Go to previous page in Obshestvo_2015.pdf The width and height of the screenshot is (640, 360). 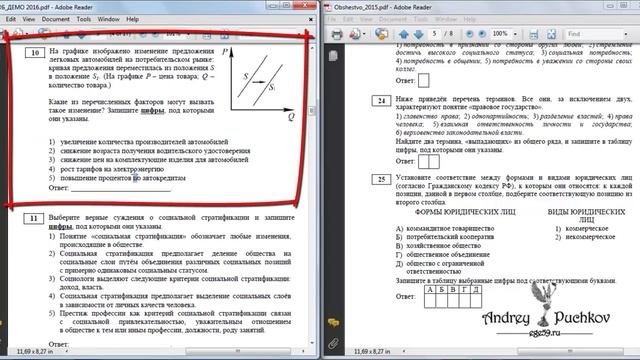coord(404,34)
